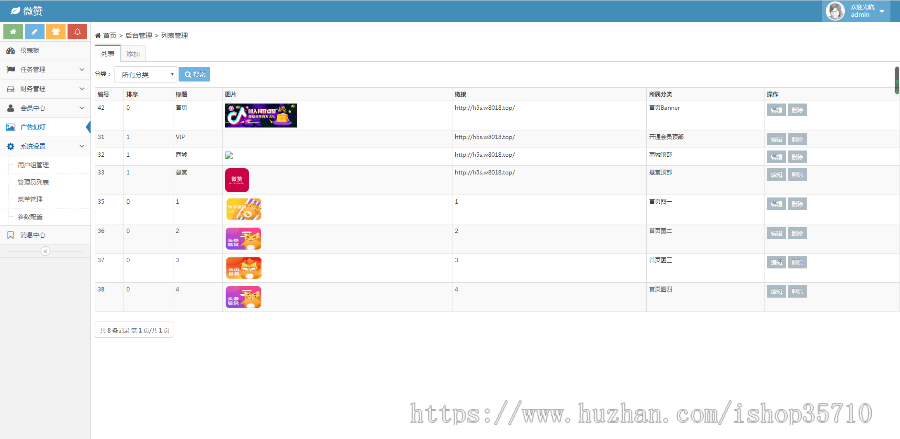Screen dimensions: 900x439
Task: Open the dashboard gauge icon in sidebar
Action: click(10, 50)
